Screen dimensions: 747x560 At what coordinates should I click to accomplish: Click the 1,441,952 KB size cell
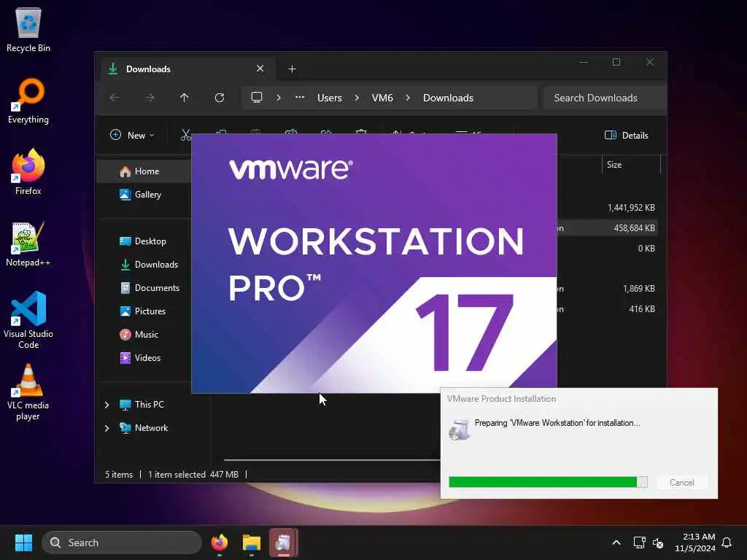tap(631, 208)
